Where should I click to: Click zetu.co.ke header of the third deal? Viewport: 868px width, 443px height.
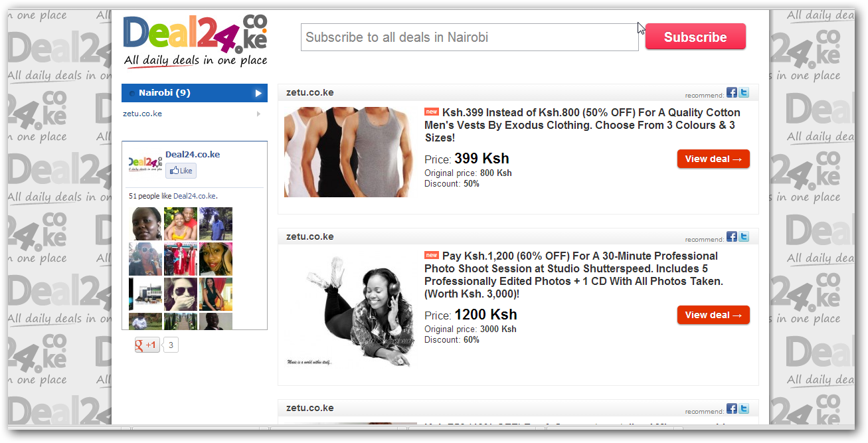(x=310, y=408)
